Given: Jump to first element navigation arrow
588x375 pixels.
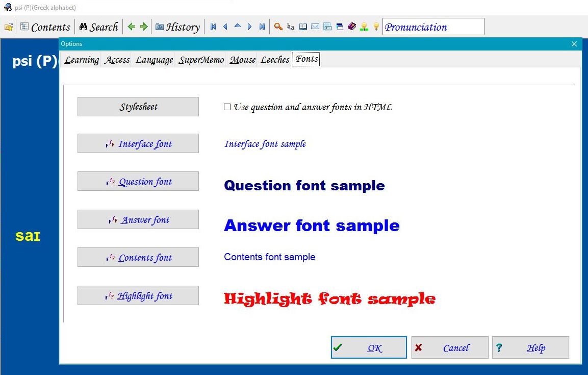Looking at the screenshot, I should click(213, 27).
